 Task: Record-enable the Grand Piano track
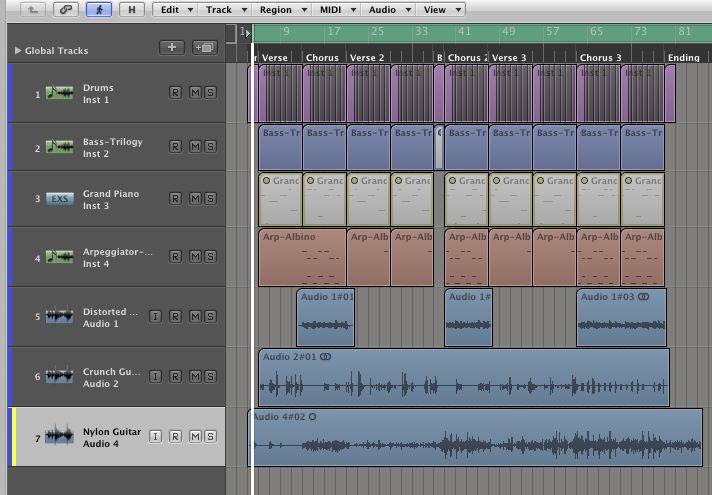pos(175,198)
